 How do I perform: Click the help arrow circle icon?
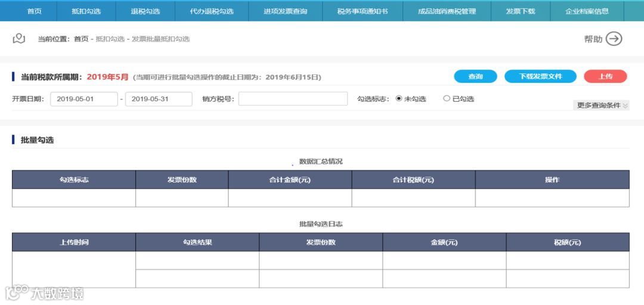tap(614, 39)
